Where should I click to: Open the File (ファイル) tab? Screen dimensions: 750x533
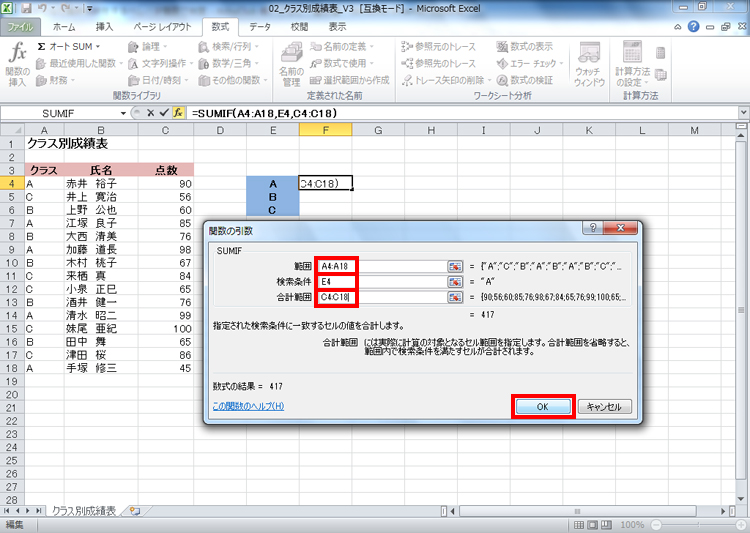(x=20, y=27)
